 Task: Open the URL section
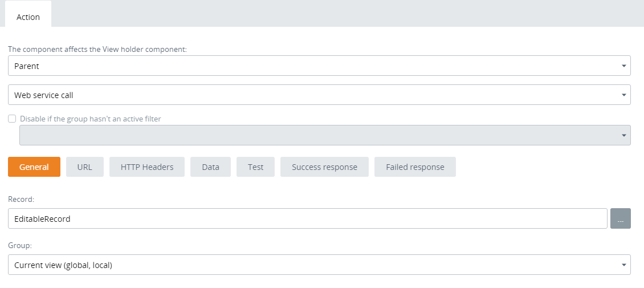[x=84, y=167]
